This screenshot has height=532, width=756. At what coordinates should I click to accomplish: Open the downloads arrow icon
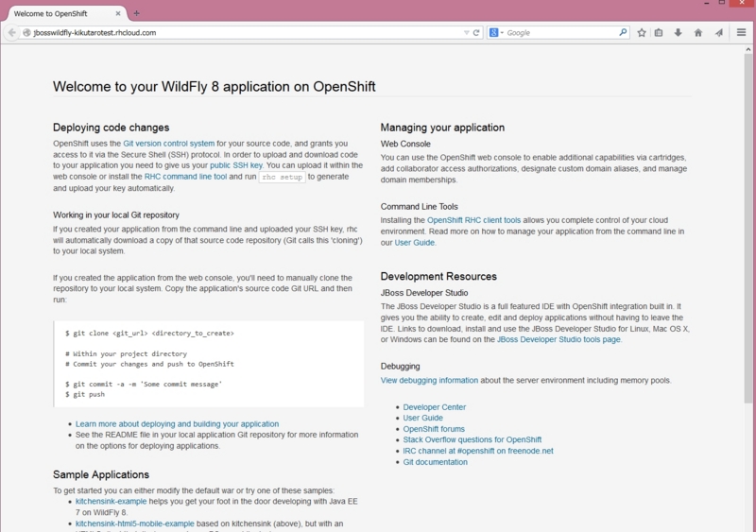(678, 33)
